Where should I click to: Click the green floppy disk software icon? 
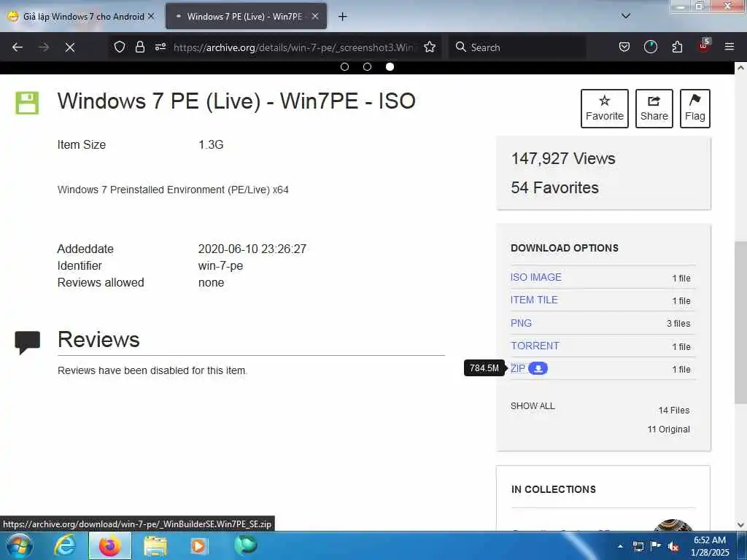(27, 103)
